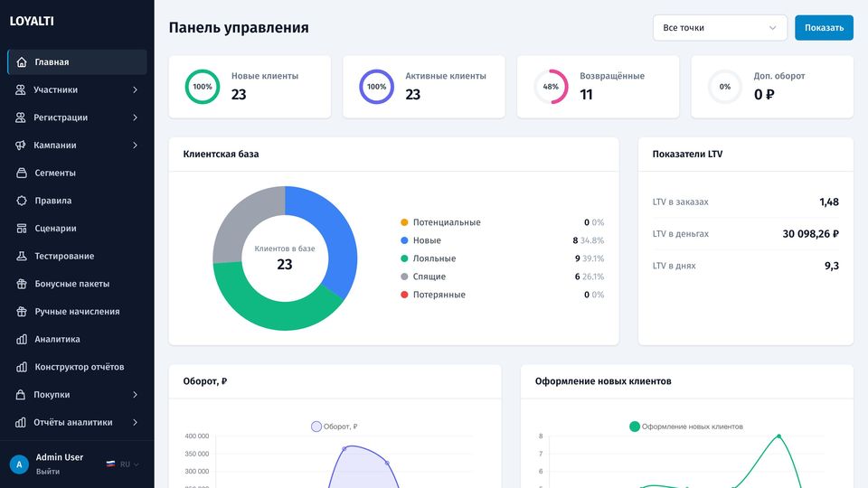The height and width of the screenshot is (488, 868).
Task: Click the Правила sidebar icon
Action: pyautogui.click(x=22, y=201)
